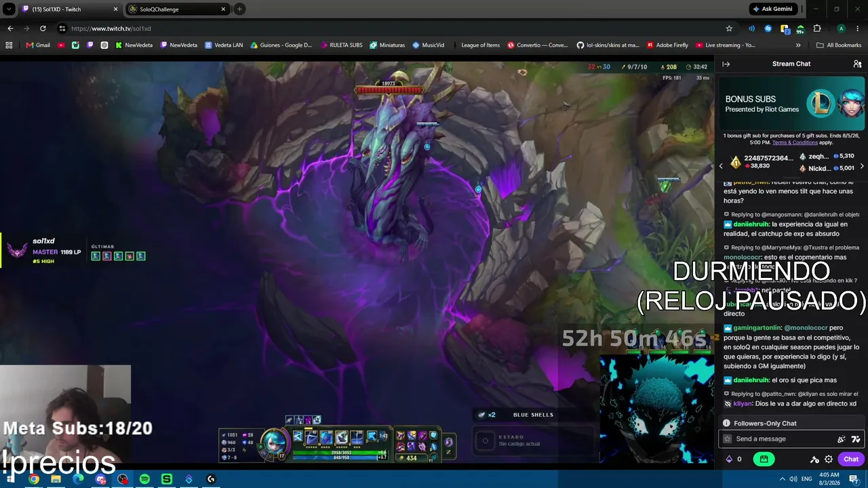The width and height of the screenshot is (868, 488).
Task: Switch to the SoloQChallenge tab
Action: pos(178,9)
